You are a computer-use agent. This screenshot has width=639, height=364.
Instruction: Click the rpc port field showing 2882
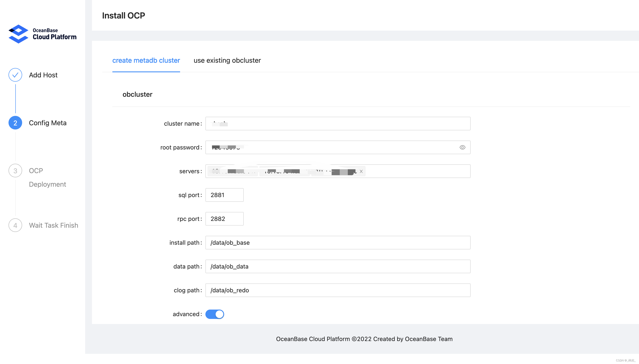coord(224,219)
